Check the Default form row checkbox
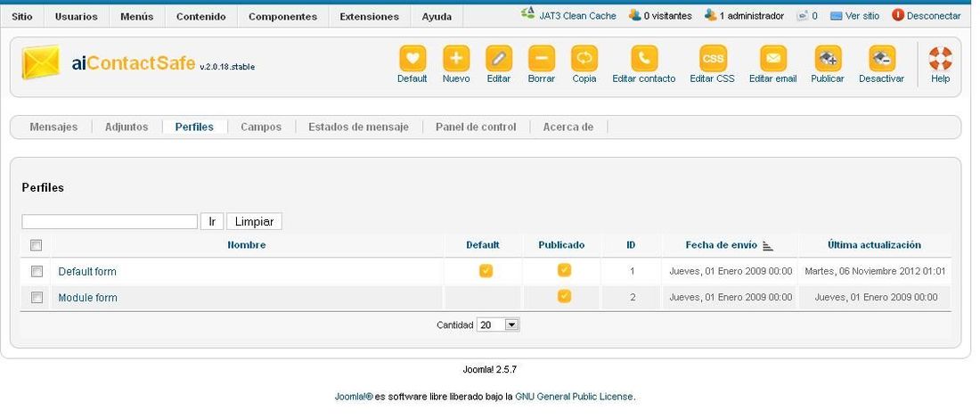Screen dimensions: 980x419 point(37,271)
